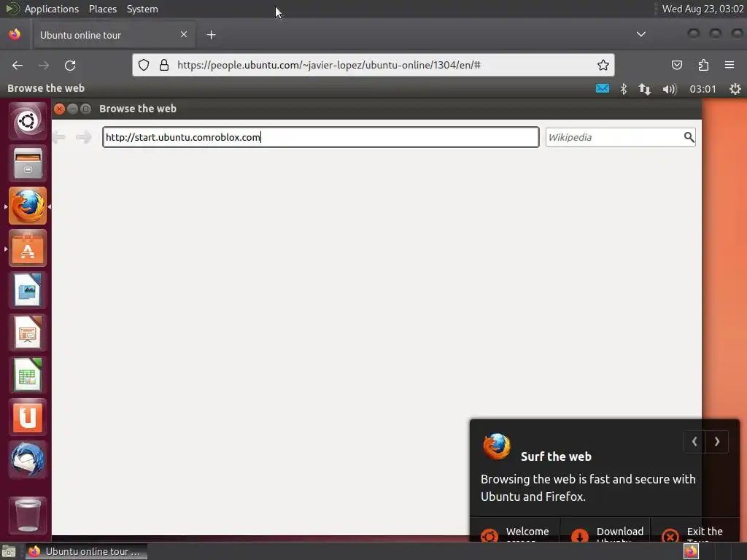Open the Trash icon in the launcher
Screen dimensions: 747x560
click(28, 515)
